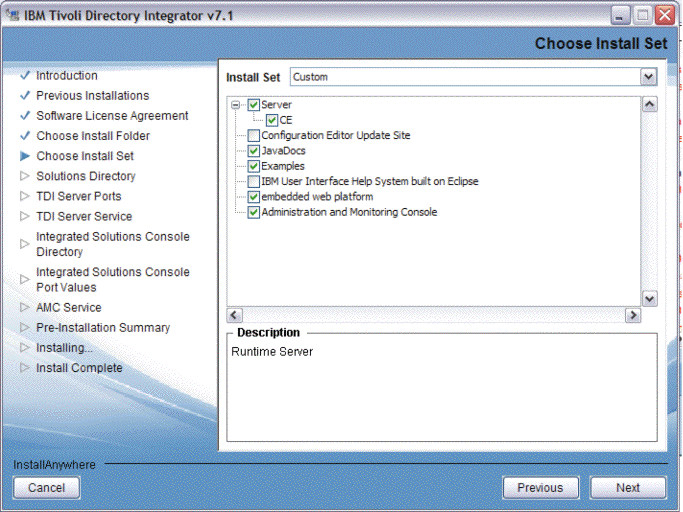Open the Install Set dropdown arrow
The width and height of the screenshot is (683, 512).
[x=649, y=77]
